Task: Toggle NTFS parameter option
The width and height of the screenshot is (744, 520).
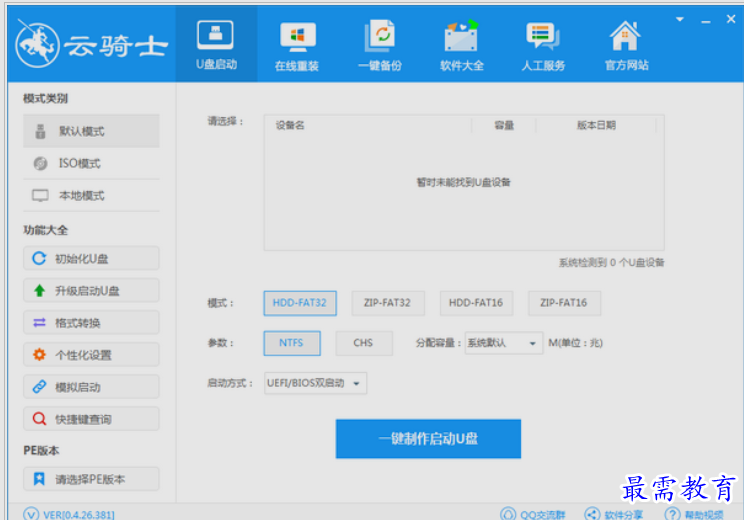Action: point(292,343)
